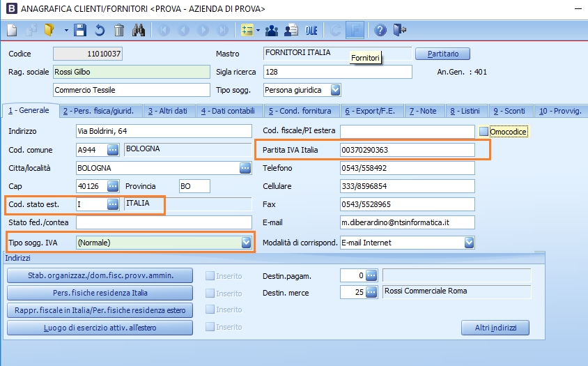Viewport: 588px width, 366px height.
Task: Click the yellow list options toolbar icon
Action: click(x=247, y=30)
